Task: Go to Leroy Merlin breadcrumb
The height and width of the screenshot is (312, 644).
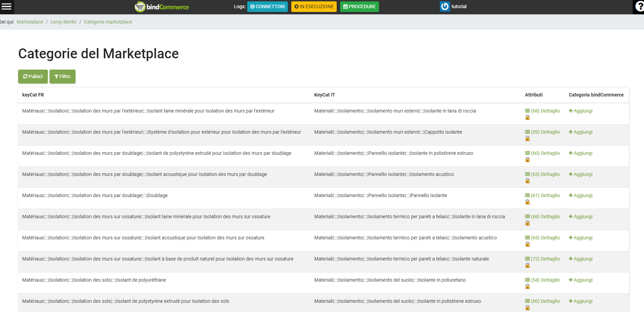Action: pos(64,22)
